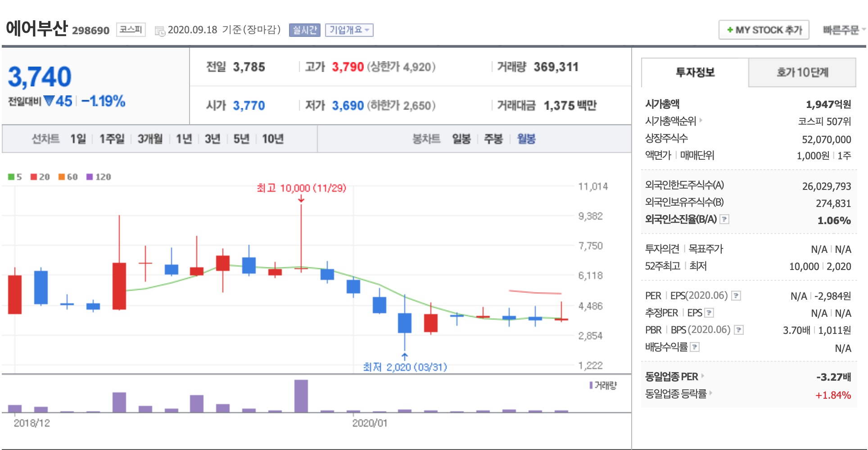The image size is (868, 450).
Task: Click the help icon beside 배당수익률
Action: point(695,347)
